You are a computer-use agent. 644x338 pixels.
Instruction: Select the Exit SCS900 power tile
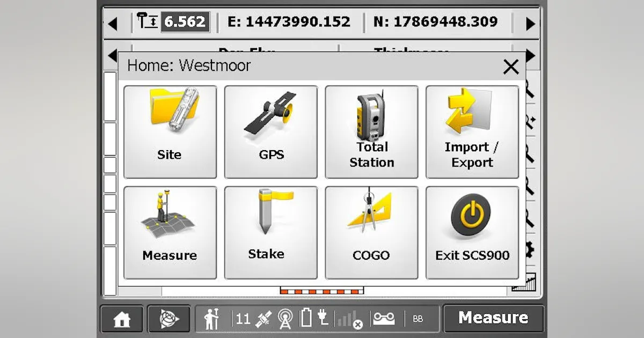click(472, 233)
